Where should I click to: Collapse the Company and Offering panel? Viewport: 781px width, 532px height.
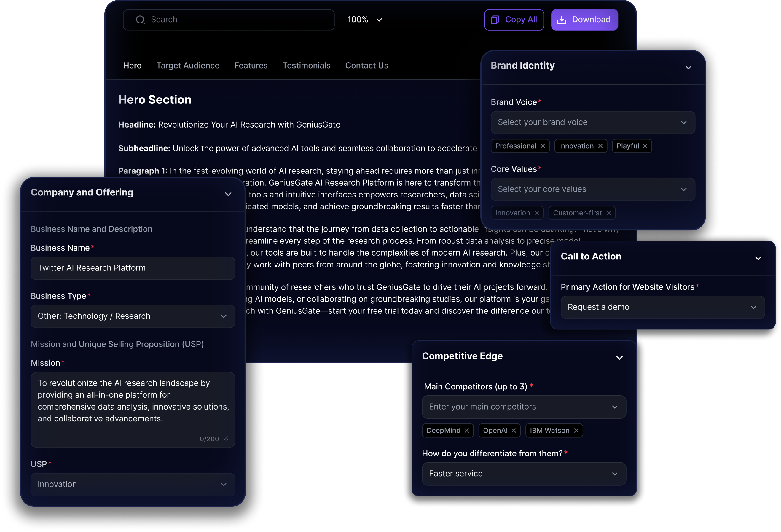point(228,194)
